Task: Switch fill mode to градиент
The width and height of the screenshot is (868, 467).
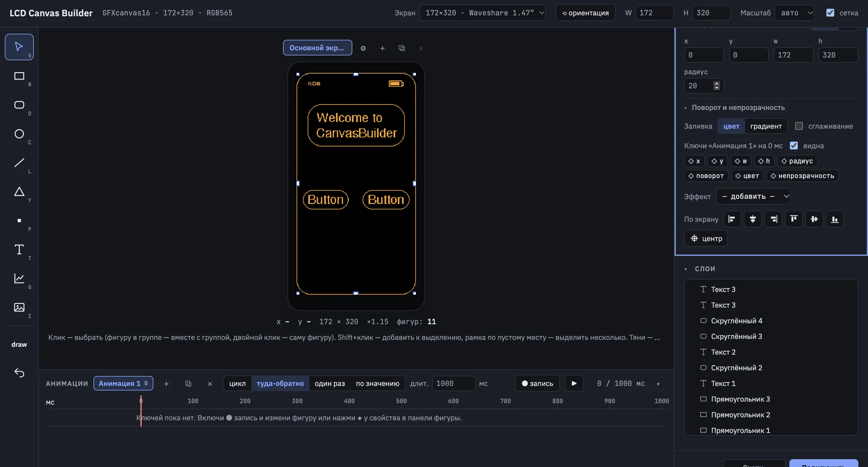Action: [x=766, y=126]
